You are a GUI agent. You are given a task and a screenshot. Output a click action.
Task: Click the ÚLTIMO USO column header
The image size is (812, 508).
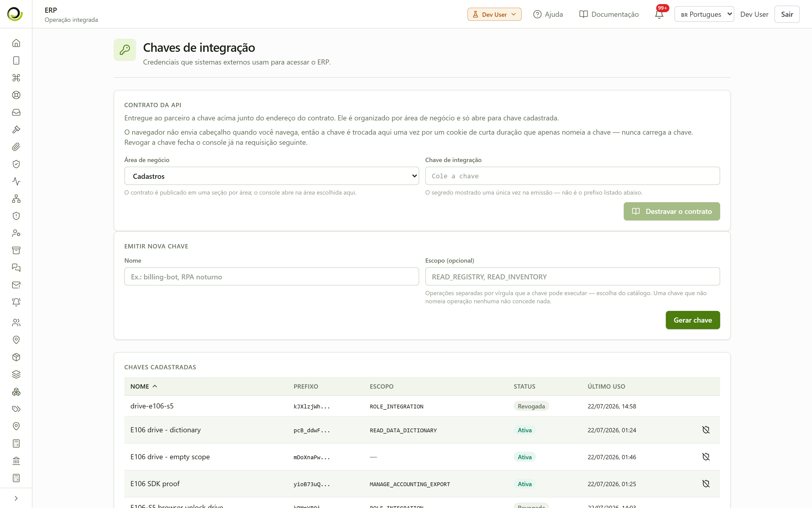[606, 386]
